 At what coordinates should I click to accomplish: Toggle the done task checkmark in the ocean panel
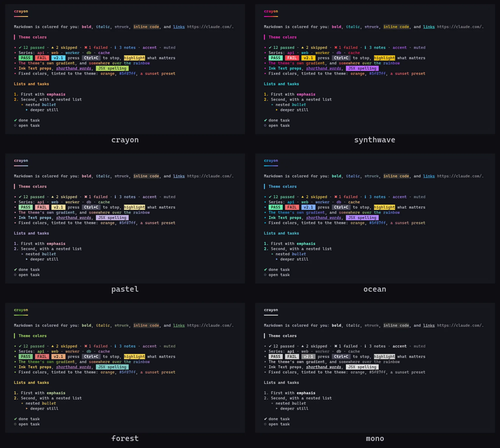pos(265,269)
